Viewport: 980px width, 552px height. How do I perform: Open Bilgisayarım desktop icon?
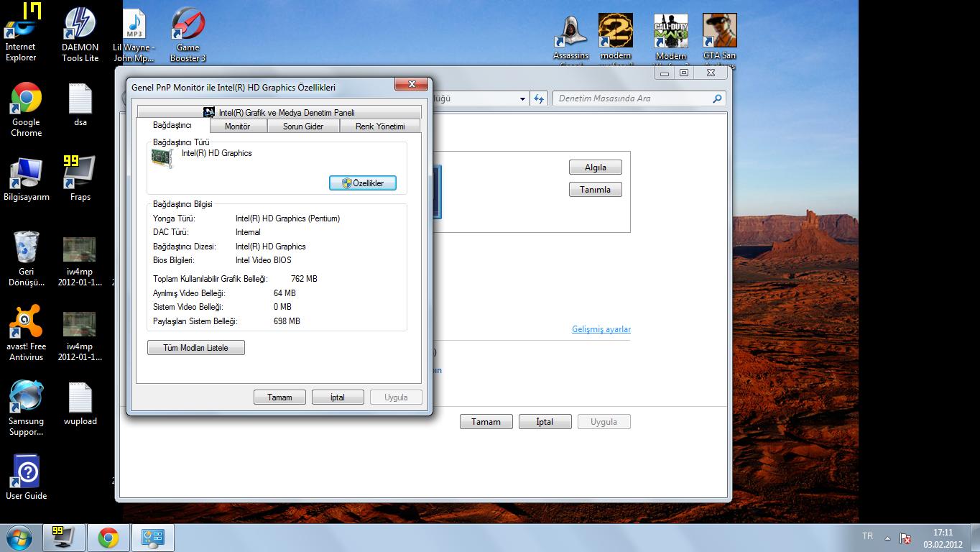[27, 178]
